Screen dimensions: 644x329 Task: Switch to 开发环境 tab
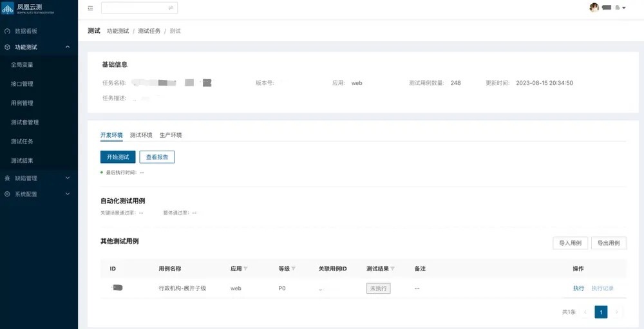click(111, 135)
